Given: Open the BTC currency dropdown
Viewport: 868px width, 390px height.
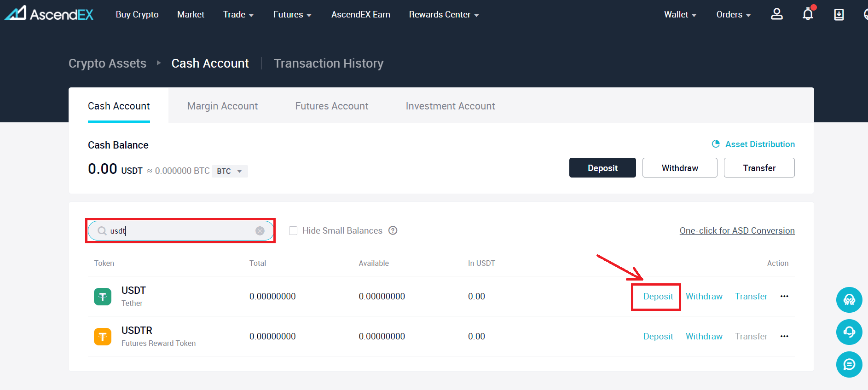Looking at the screenshot, I should coord(230,171).
